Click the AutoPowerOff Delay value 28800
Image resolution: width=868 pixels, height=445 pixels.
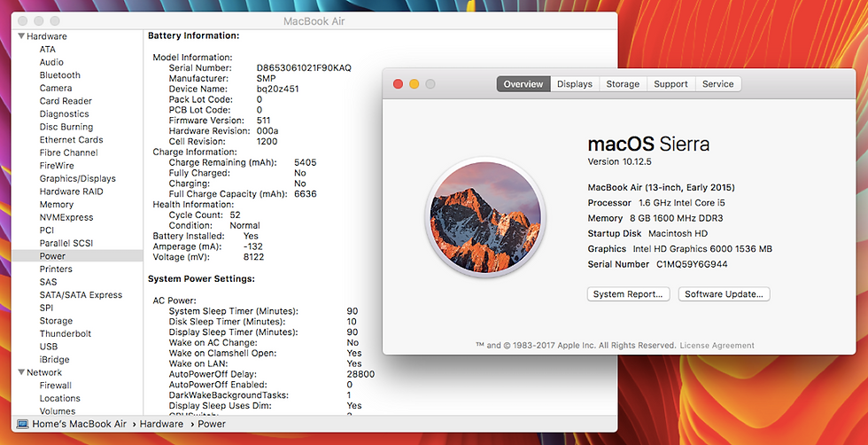(360, 374)
